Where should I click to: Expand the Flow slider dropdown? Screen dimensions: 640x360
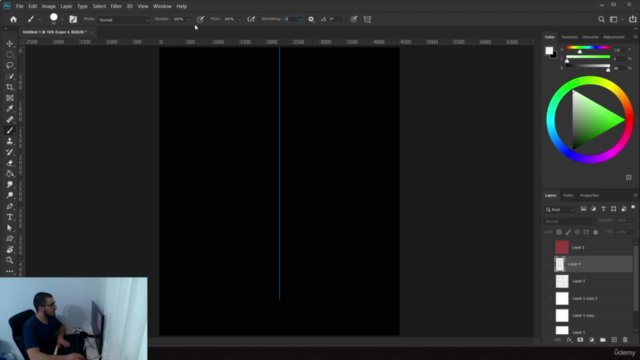pyautogui.click(x=239, y=20)
